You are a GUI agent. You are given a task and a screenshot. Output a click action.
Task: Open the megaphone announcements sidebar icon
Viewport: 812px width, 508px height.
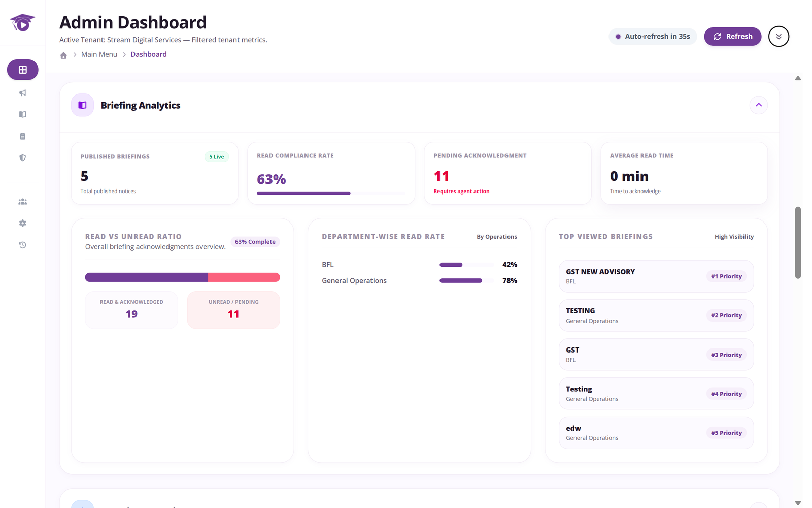pos(22,93)
